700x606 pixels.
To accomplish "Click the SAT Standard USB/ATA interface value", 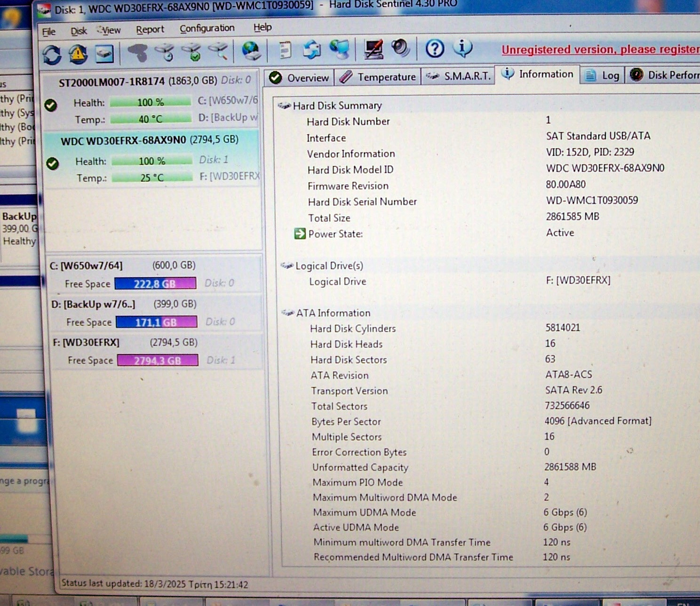I will coord(598,136).
